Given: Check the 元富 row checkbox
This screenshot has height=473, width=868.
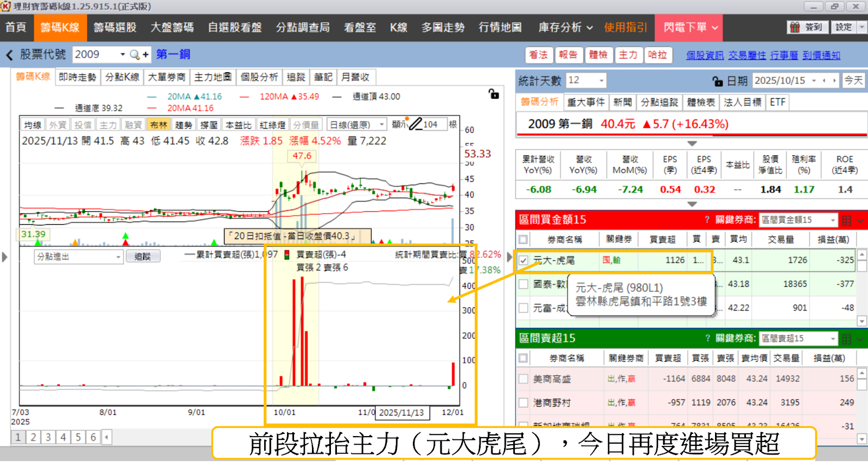Looking at the screenshot, I should (x=523, y=308).
